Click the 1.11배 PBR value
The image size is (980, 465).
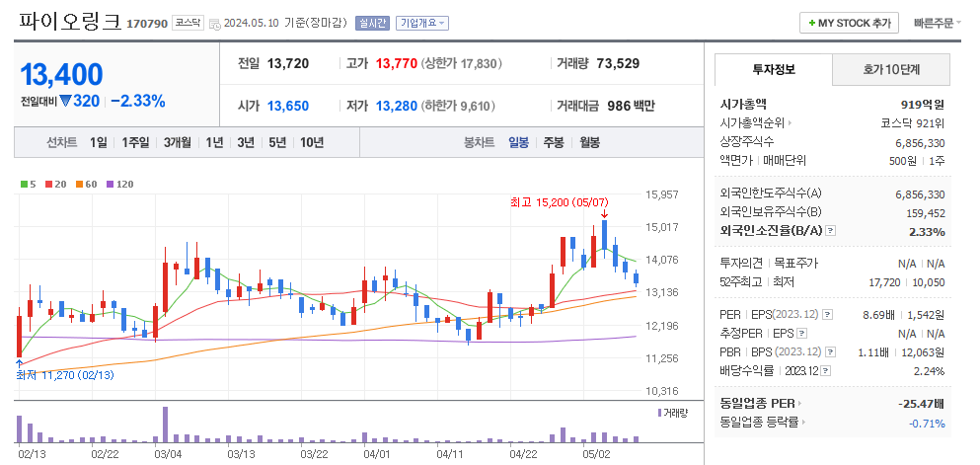point(875,352)
